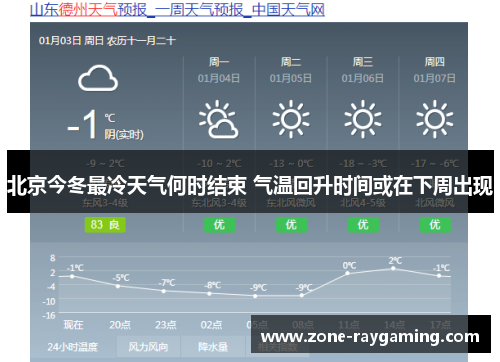This screenshot has height=362, width=500.
Task: Click the -7℃ chart point at 23点
Action: (x=163, y=291)
